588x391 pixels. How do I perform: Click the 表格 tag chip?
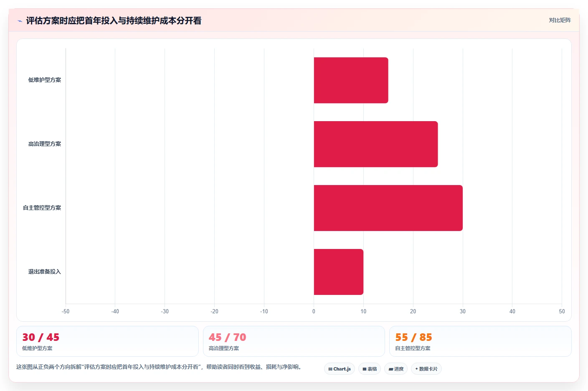[370, 369]
